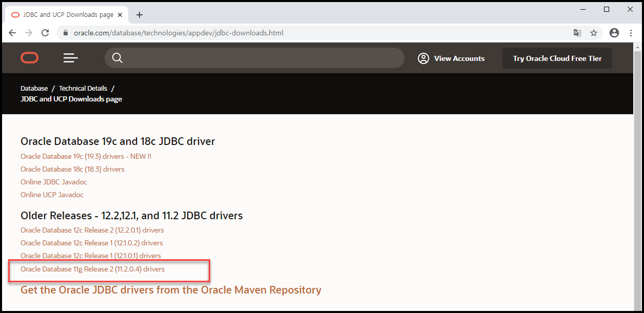
Task: Click the address bar URL
Action: (x=178, y=33)
